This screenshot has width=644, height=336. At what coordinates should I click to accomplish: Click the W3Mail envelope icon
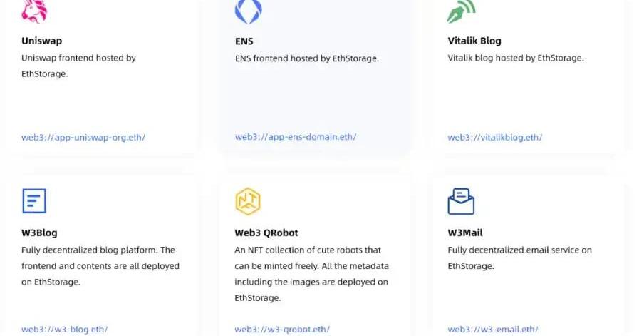coord(461,201)
